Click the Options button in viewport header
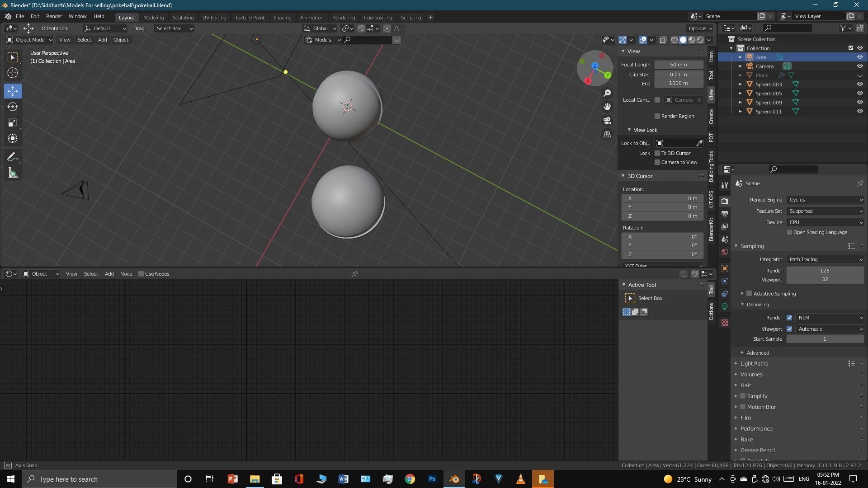The height and width of the screenshot is (488, 868). pos(700,28)
